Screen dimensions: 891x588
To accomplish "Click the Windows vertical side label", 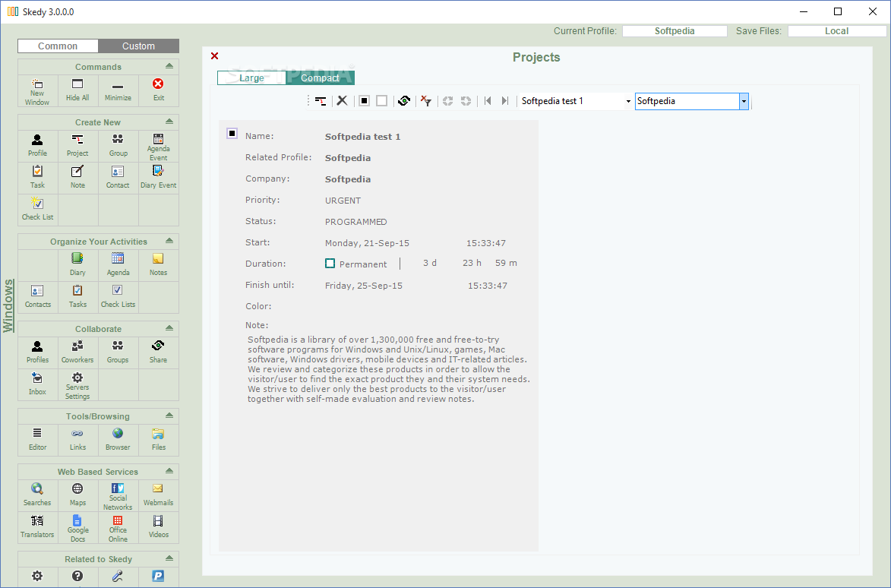I will coord(8,305).
